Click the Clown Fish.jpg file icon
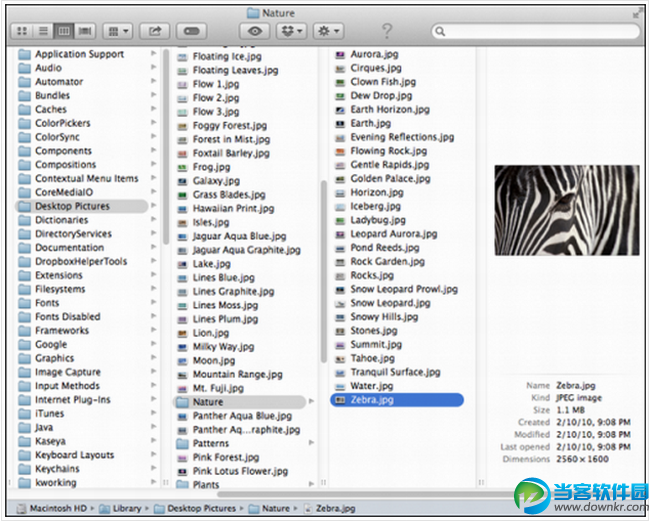The width and height of the screenshot is (650, 521). [340, 82]
